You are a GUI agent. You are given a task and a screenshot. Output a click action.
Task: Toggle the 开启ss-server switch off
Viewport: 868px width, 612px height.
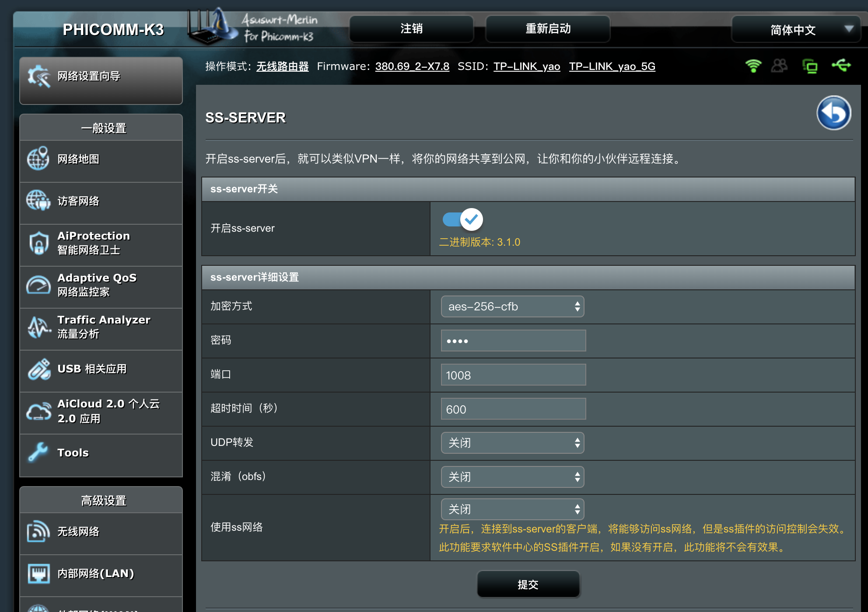tap(463, 219)
